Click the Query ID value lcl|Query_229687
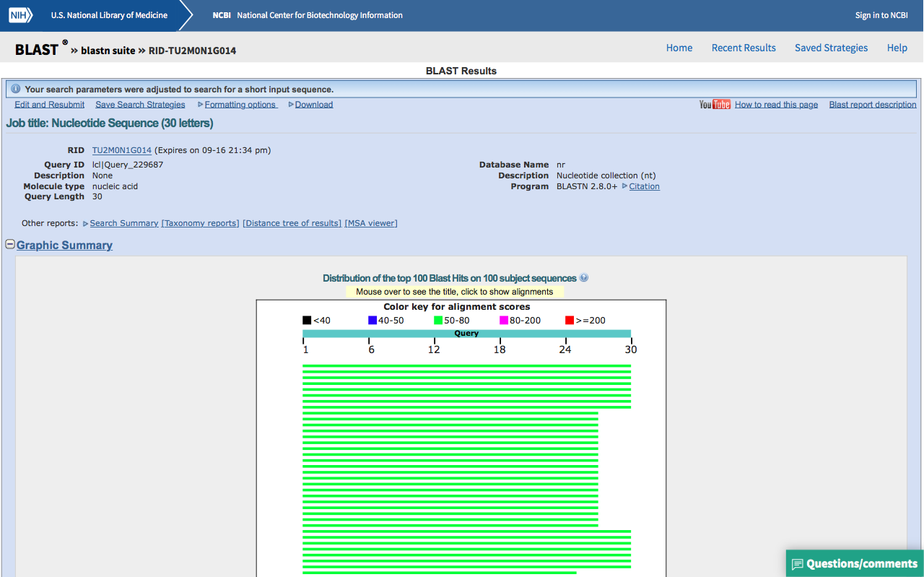924x577 pixels. (x=128, y=165)
